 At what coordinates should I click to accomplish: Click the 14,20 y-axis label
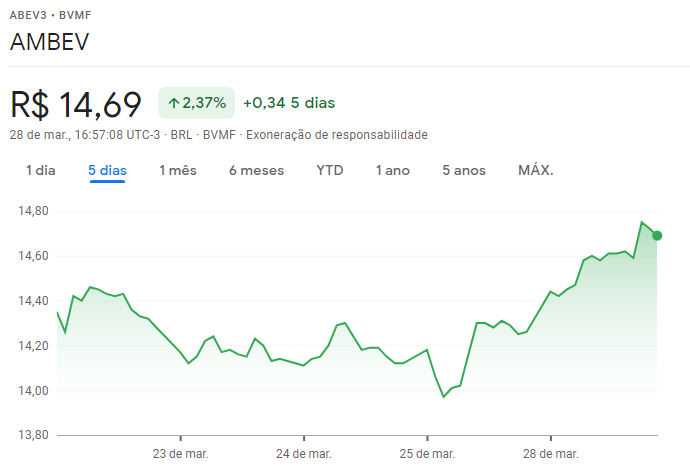[33, 346]
